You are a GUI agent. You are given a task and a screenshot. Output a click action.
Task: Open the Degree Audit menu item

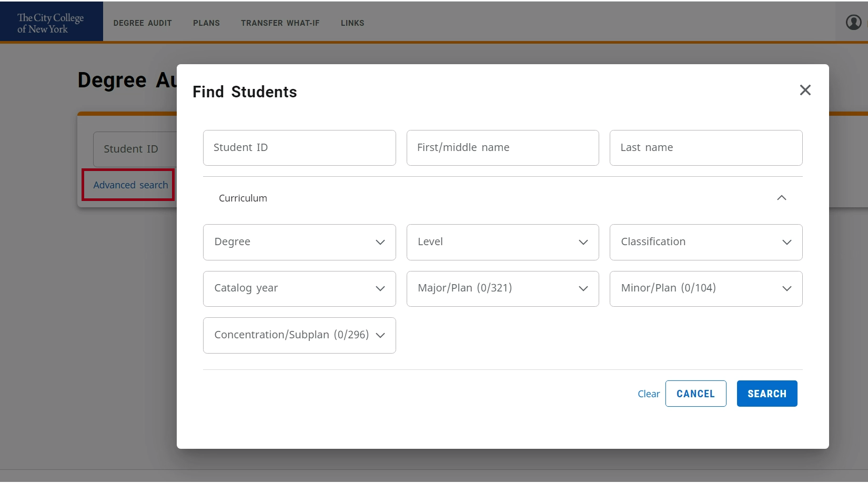(143, 23)
